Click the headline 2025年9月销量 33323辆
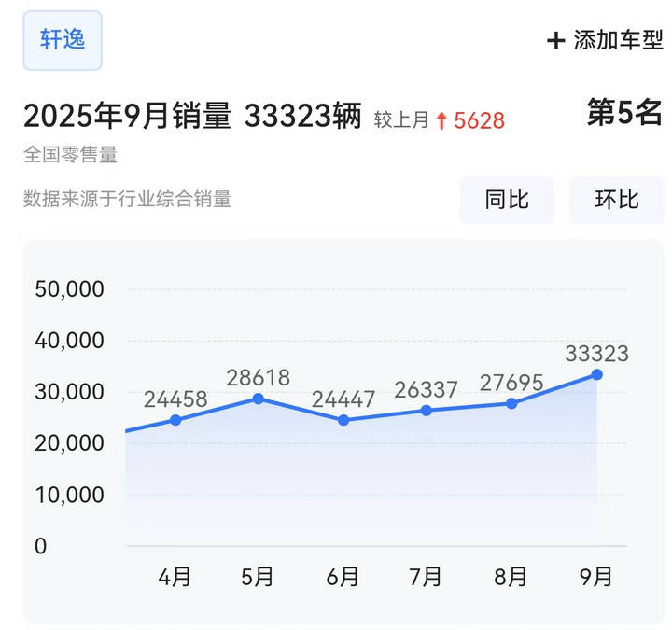Image resolution: width=672 pixels, height=630 pixels. [x=192, y=116]
